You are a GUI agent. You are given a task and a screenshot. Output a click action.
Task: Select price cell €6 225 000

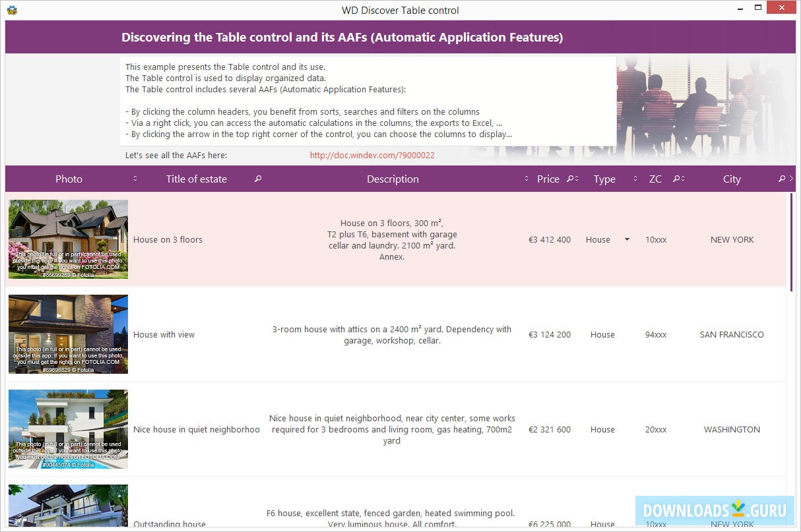(x=550, y=524)
